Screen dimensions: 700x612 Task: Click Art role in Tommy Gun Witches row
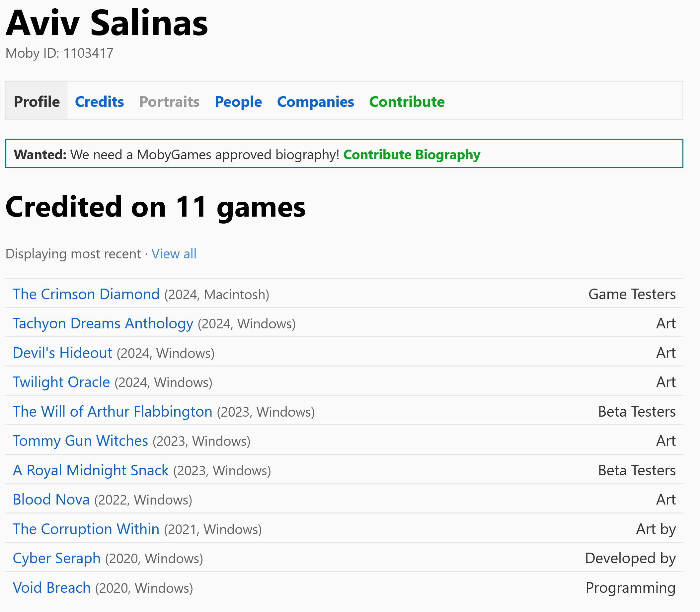(x=666, y=441)
